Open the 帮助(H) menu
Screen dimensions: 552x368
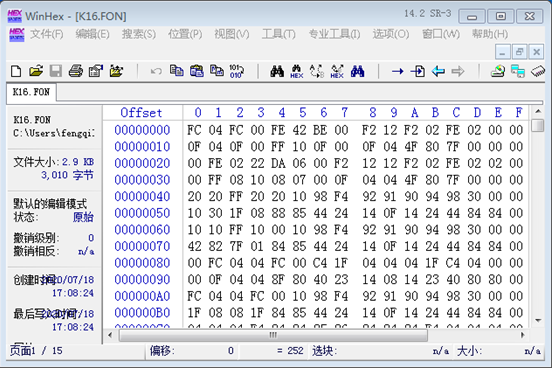pyautogui.click(x=490, y=34)
